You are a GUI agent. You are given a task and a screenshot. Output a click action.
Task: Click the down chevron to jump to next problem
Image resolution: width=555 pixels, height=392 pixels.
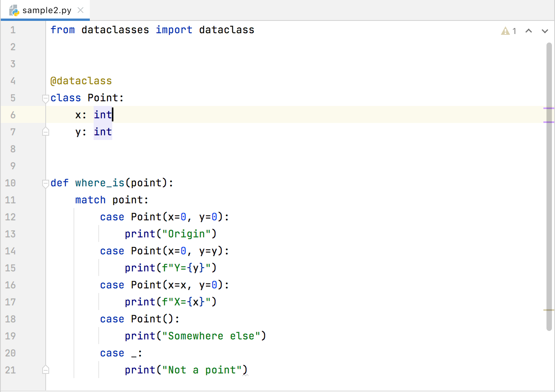[x=545, y=31]
